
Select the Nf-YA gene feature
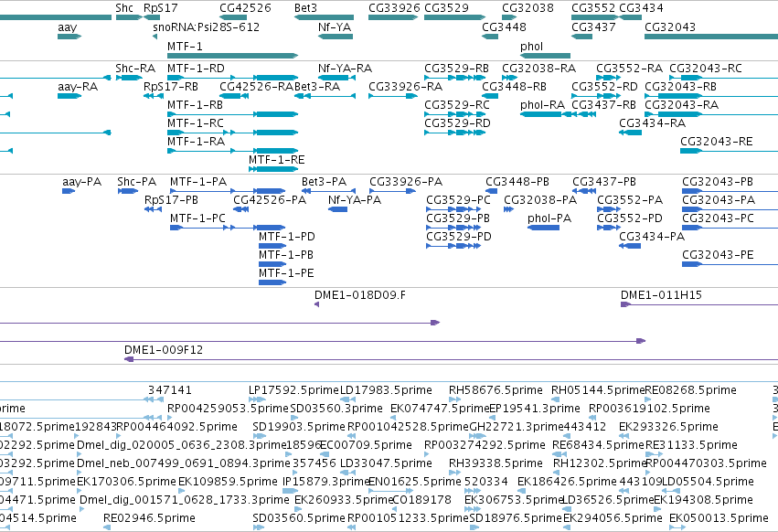pyautogui.click(x=336, y=37)
